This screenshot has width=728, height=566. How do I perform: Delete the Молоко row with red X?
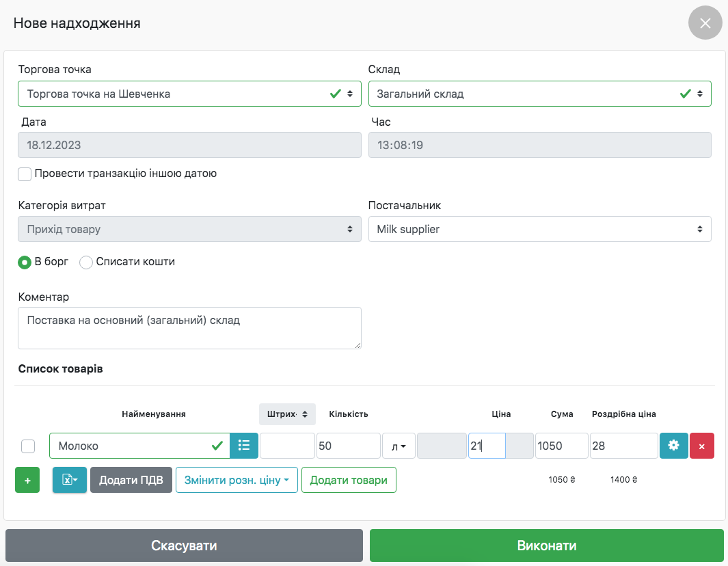point(702,446)
